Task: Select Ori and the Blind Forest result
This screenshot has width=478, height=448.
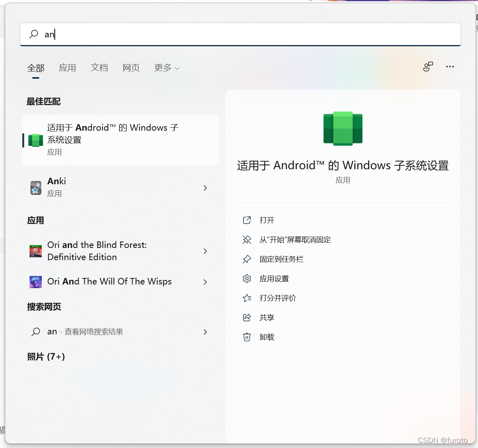Action: point(121,251)
